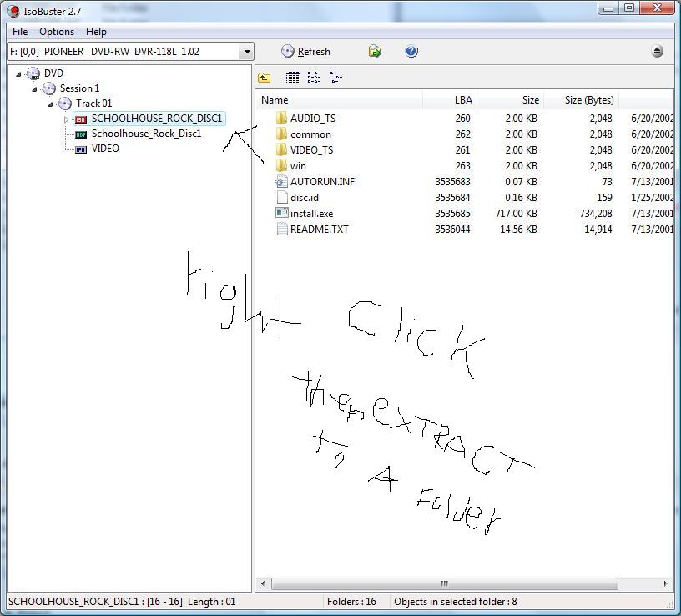Select the VIDEO tree entry
The image size is (681, 616).
(x=105, y=149)
